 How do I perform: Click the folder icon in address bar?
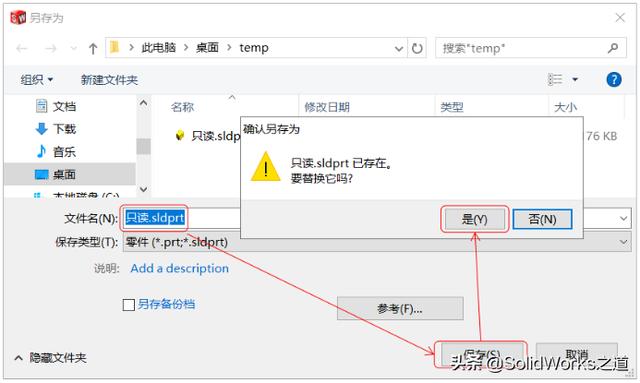(x=115, y=47)
